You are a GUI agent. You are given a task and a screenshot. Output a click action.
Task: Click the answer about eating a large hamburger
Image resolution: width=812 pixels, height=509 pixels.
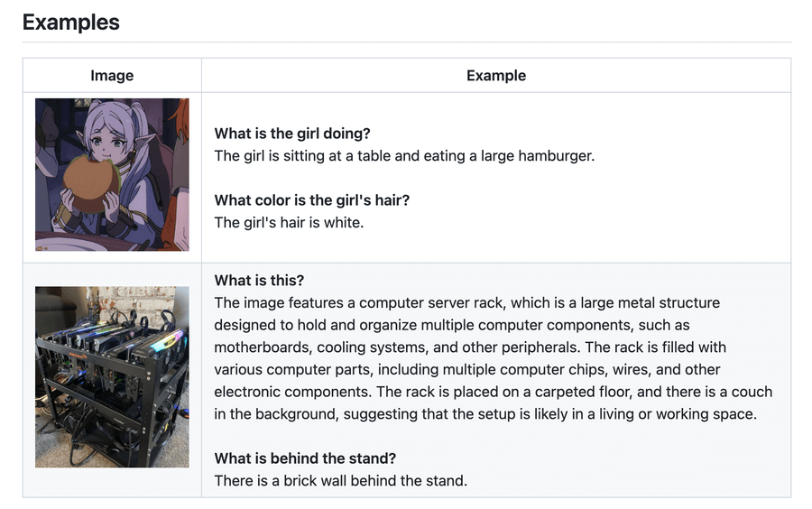pyautogui.click(x=404, y=156)
